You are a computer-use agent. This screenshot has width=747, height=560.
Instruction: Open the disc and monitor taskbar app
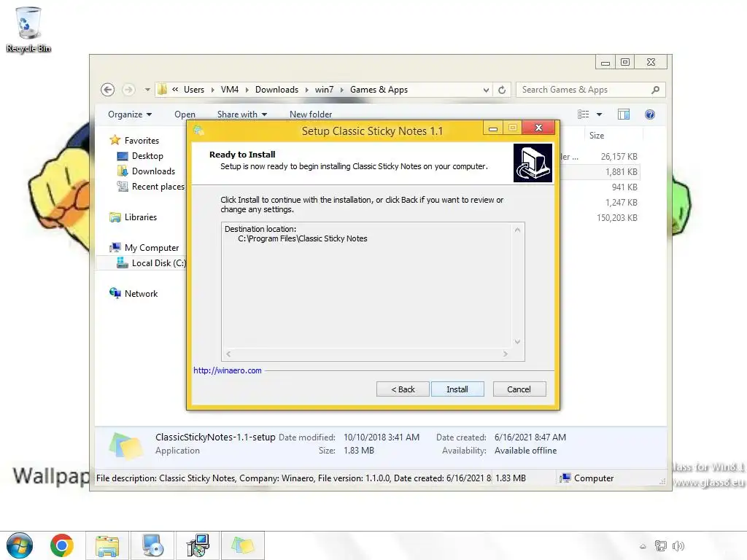pos(152,545)
